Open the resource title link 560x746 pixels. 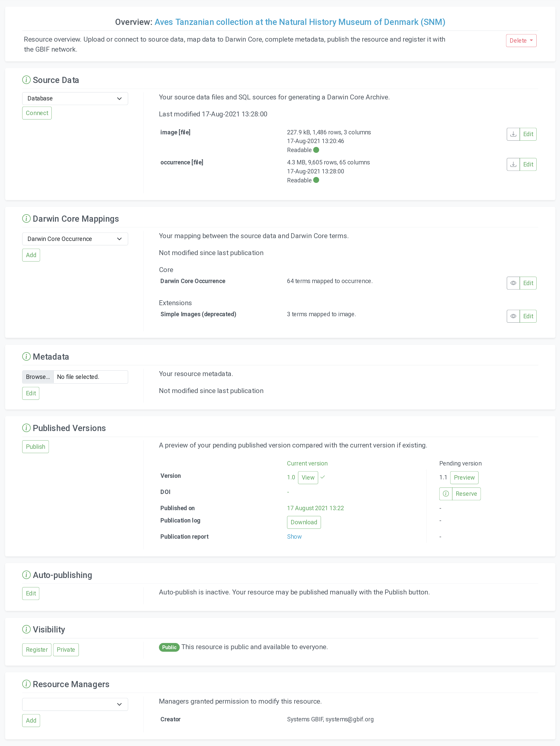point(300,22)
